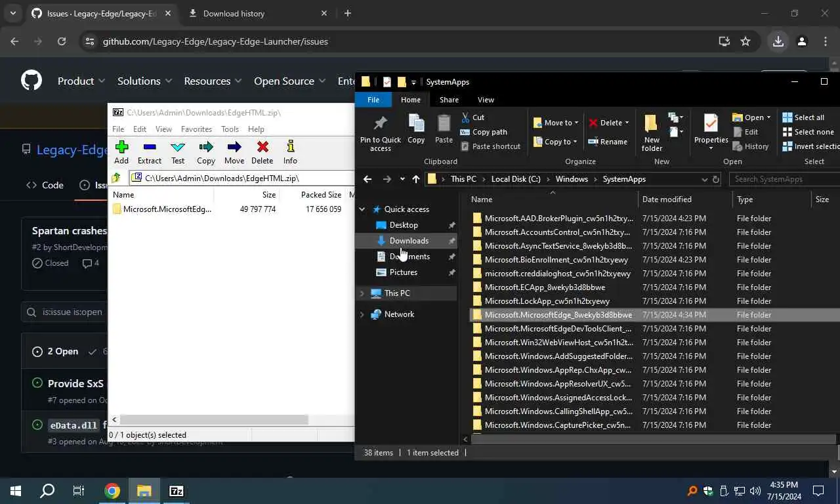This screenshot has height=504, width=840.
Task: Go up one folder in 7-Zip
Action: pyautogui.click(x=116, y=178)
